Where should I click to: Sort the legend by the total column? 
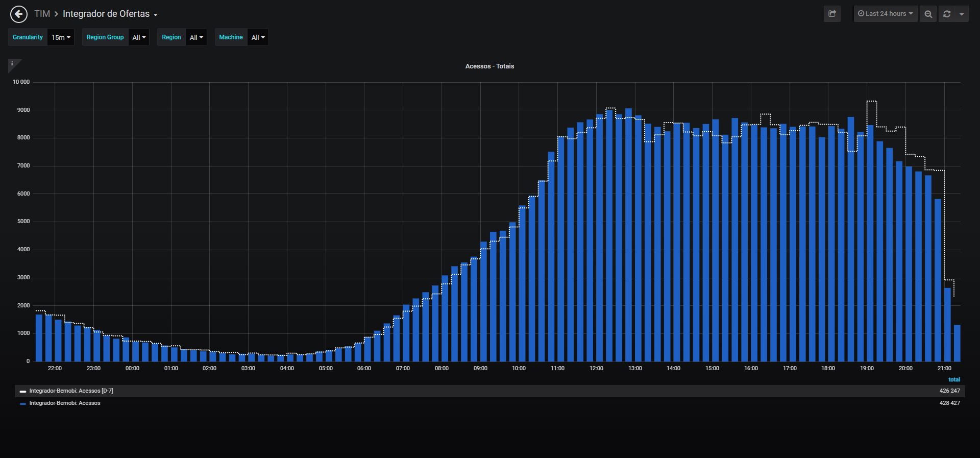[x=954, y=380]
